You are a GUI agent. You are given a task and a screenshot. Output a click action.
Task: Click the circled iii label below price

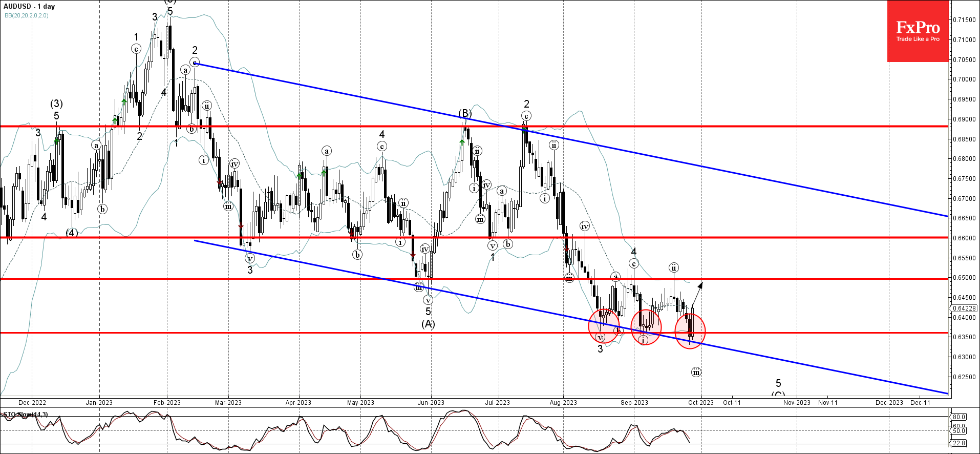tap(696, 372)
